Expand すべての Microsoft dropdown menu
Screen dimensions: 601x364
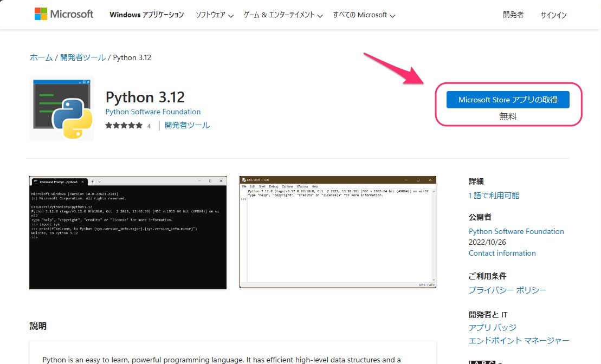[364, 15]
